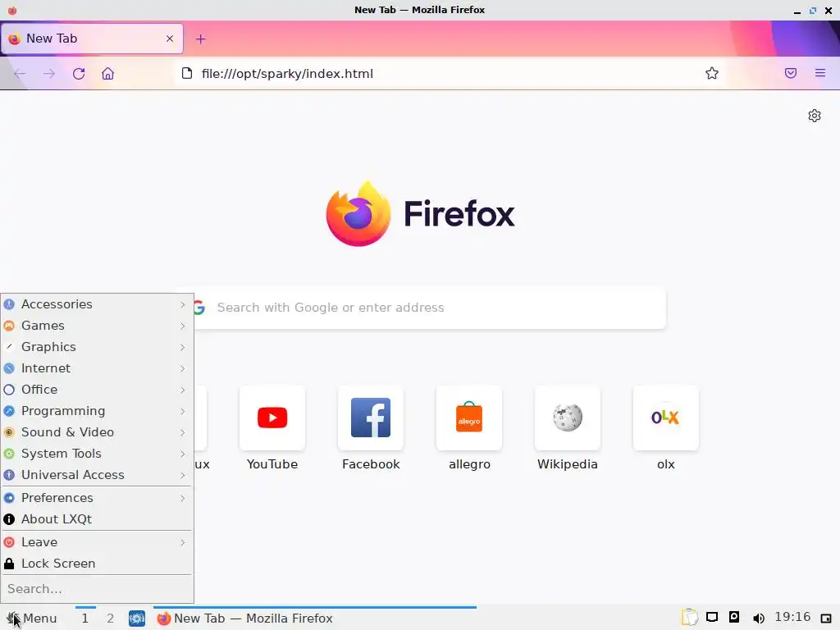Click the clipboard manager tray icon
This screenshot has width=840, height=630.
coord(689,617)
